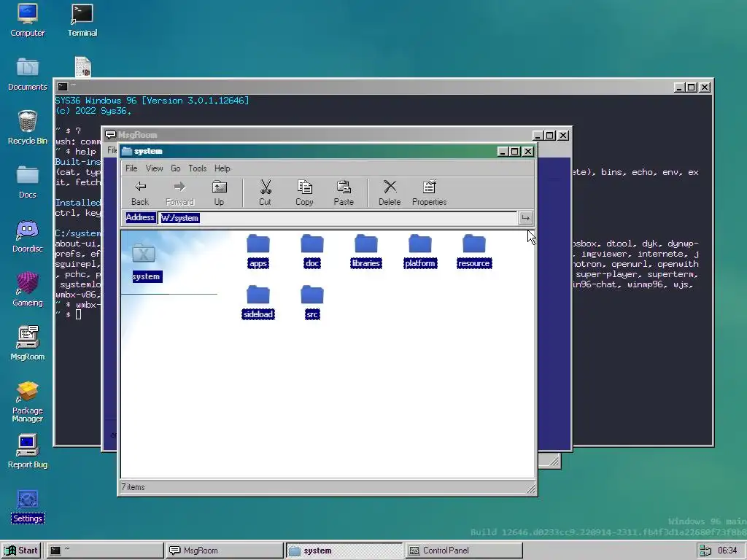Launch the MsgRoom desktop icon
Viewport: 747px width, 560px height.
pos(28,343)
